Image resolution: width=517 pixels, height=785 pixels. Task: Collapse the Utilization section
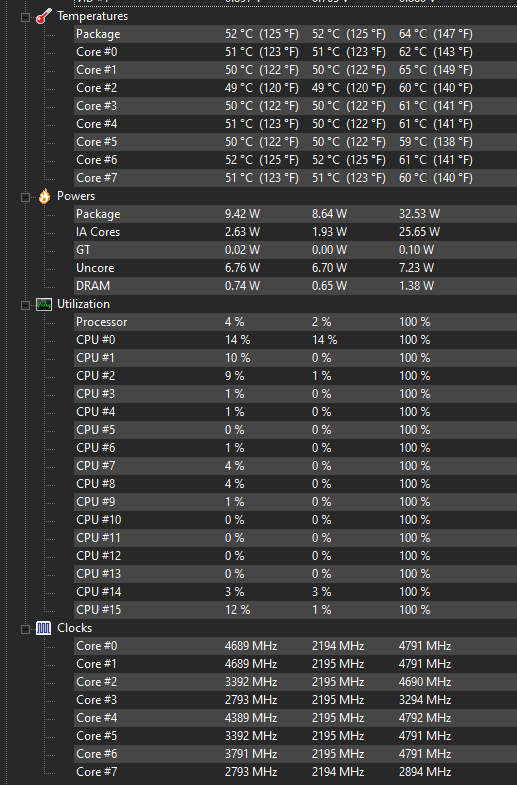(25, 305)
